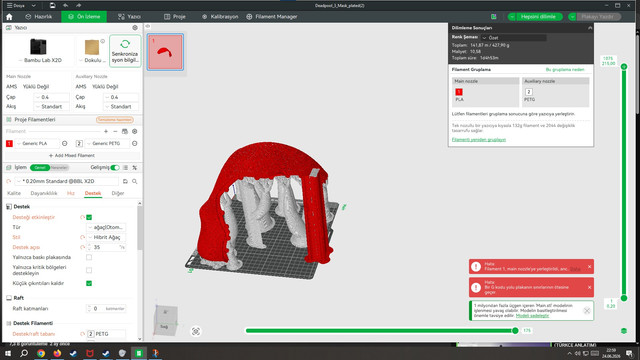640x360 pixels.
Task: Switch process scope to Genel
Action: 40,167
